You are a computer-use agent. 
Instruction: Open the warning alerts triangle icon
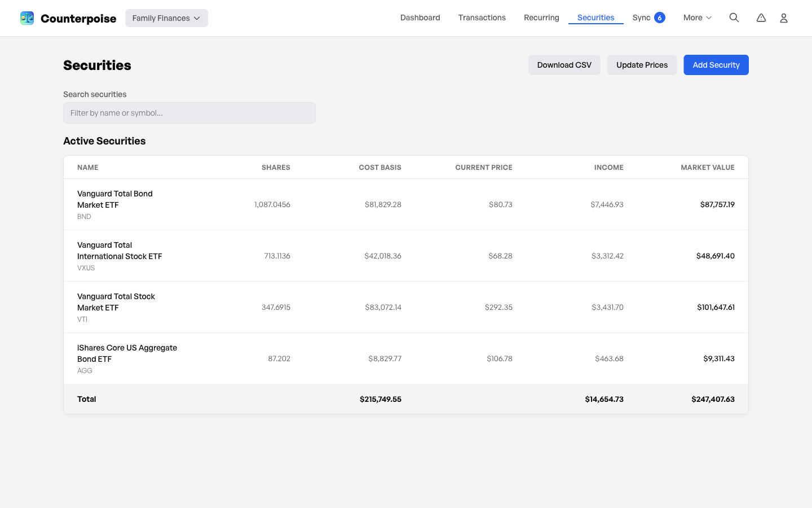pyautogui.click(x=761, y=18)
